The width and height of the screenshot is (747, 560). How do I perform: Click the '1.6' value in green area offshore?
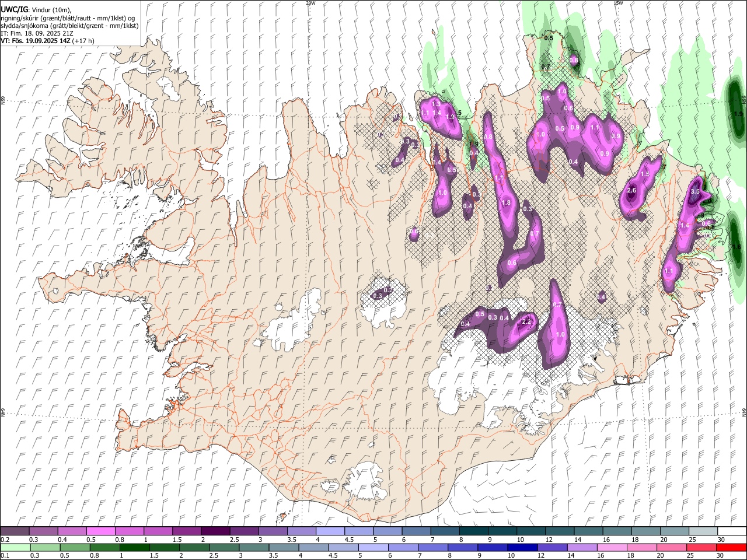tap(736, 247)
